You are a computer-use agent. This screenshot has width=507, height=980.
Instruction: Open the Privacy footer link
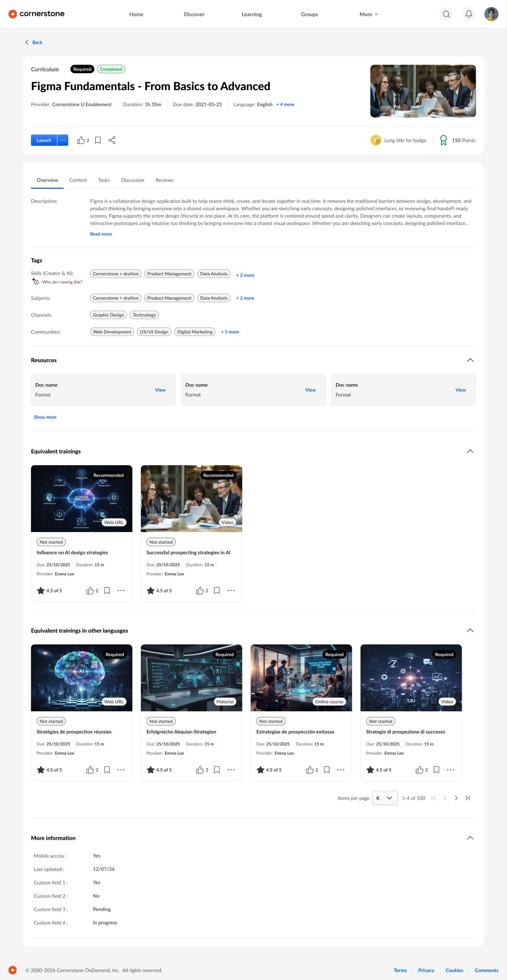click(426, 970)
